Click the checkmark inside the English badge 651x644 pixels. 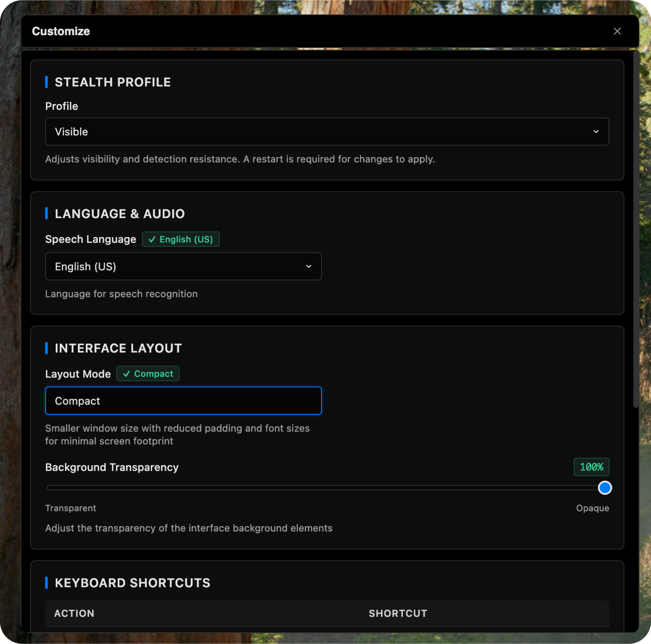click(x=152, y=239)
